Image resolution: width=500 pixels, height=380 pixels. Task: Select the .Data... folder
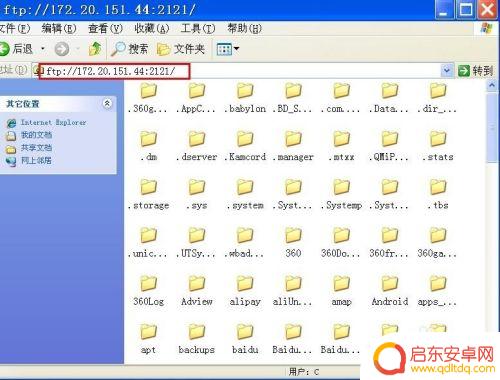tap(389, 98)
